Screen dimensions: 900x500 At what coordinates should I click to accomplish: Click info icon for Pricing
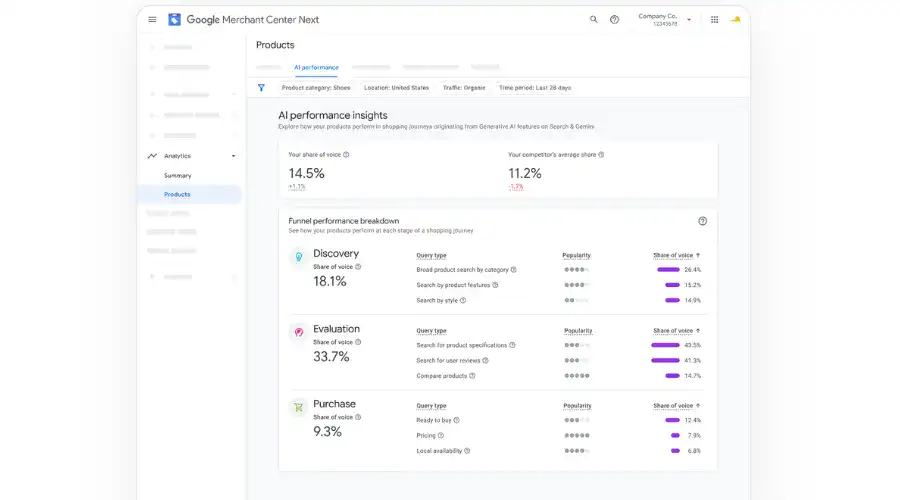(441, 436)
